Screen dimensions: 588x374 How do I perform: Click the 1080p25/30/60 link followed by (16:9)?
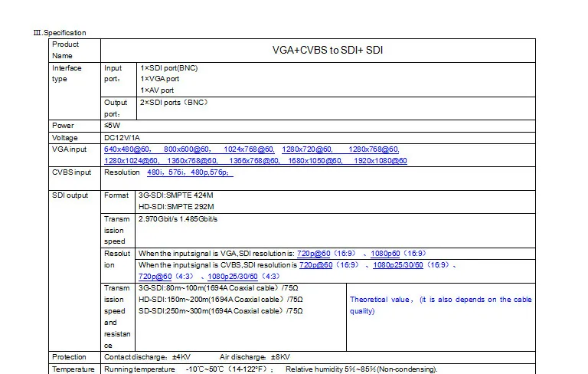click(x=399, y=264)
